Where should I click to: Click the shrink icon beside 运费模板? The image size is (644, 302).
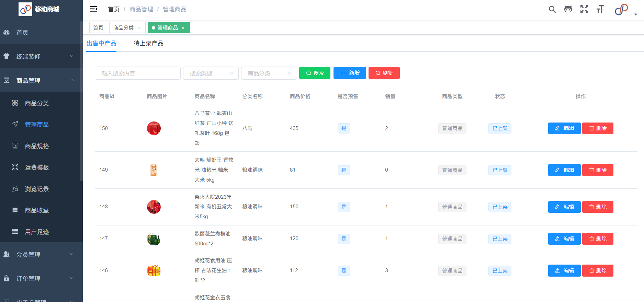click(x=15, y=167)
